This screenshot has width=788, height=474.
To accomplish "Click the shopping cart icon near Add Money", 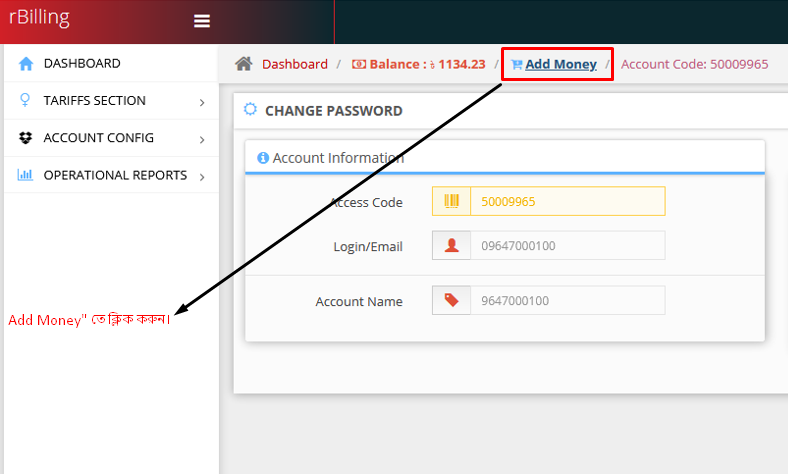I will coord(516,64).
